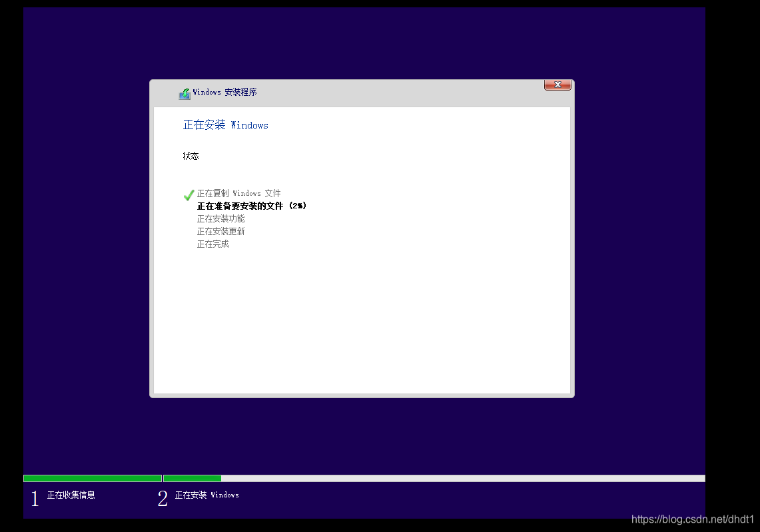Image resolution: width=760 pixels, height=532 pixels.
Task: Click the large number 2 at the bottom
Action: point(163,498)
